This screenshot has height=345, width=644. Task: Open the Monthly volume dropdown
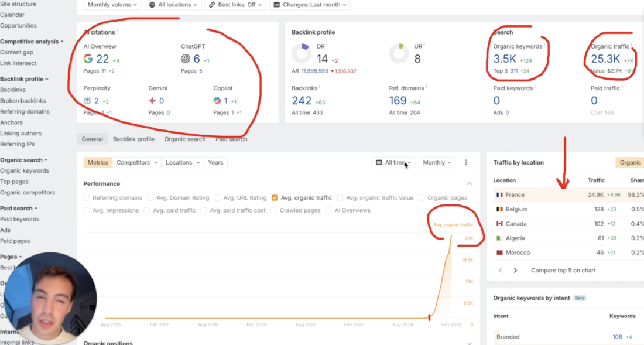[x=111, y=5]
